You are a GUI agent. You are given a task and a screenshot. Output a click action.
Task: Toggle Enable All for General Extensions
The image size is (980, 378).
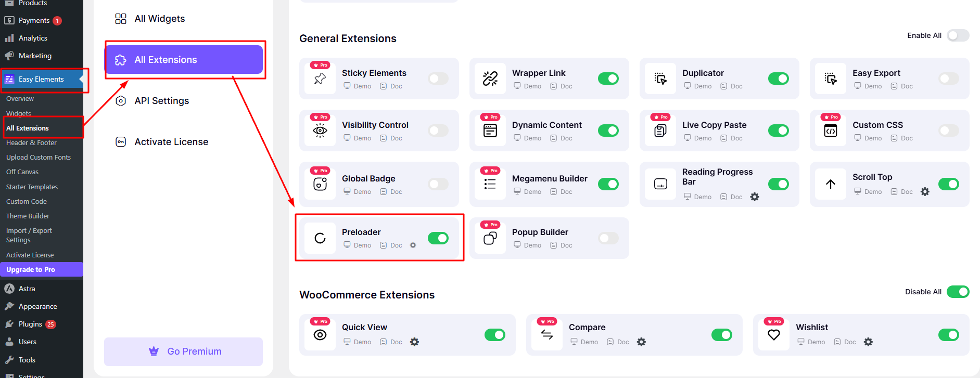[958, 35]
